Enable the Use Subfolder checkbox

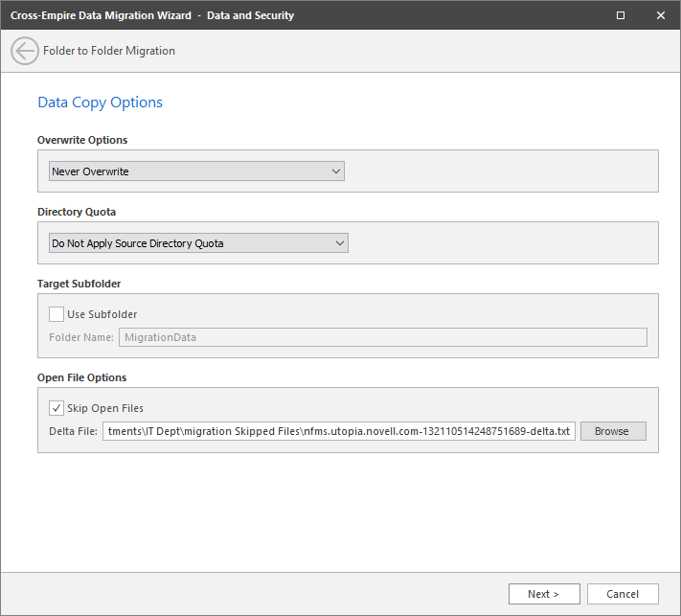pos(57,314)
